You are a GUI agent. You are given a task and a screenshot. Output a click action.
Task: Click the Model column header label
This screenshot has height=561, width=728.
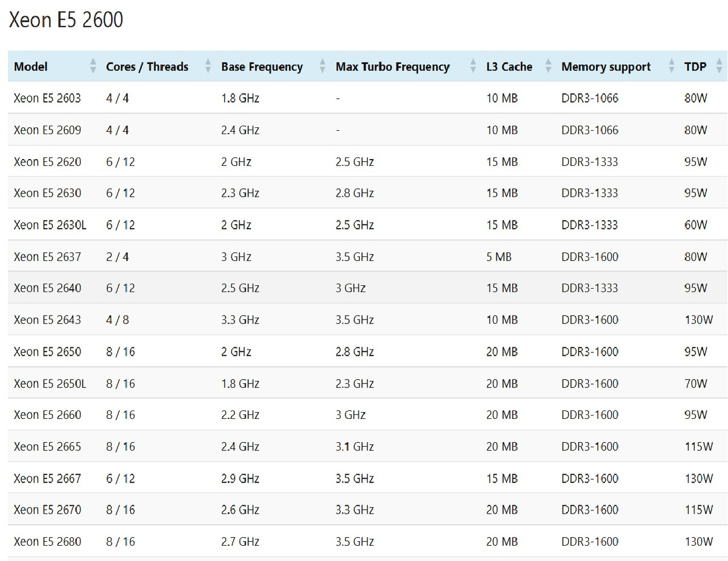(x=31, y=67)
